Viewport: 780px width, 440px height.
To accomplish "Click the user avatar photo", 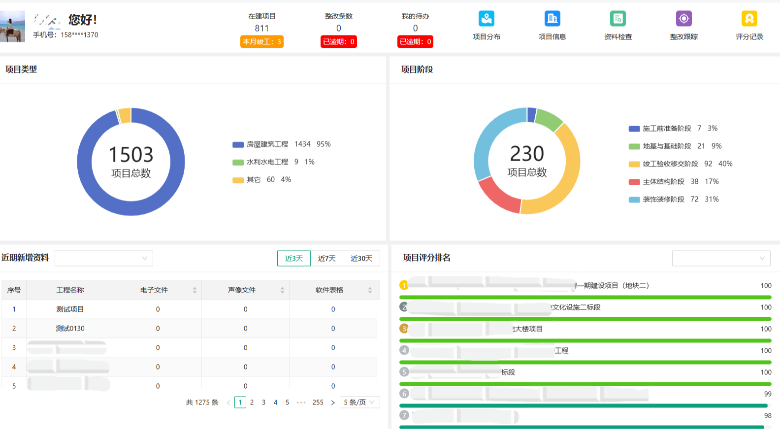I will pos(13,25).
